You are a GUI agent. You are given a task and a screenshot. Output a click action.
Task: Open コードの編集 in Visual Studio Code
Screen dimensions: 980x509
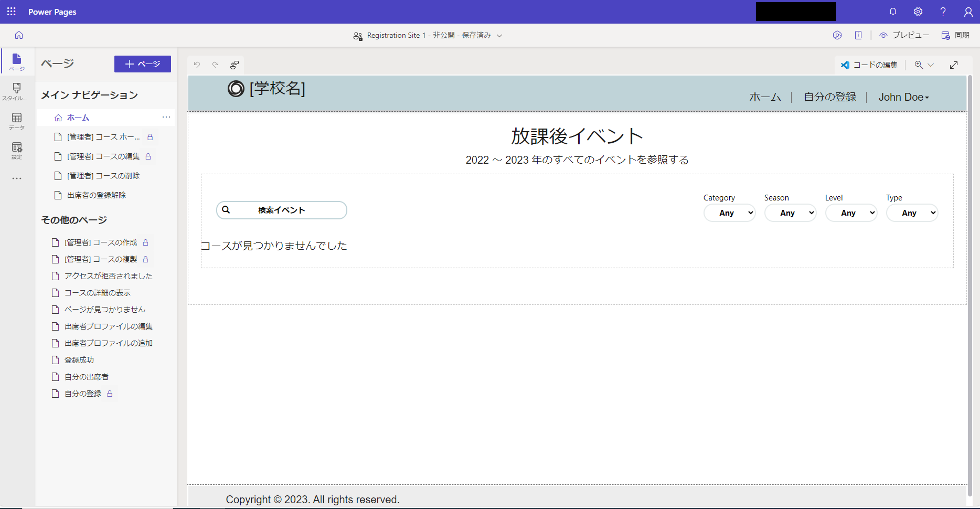(x=869, y=65)
